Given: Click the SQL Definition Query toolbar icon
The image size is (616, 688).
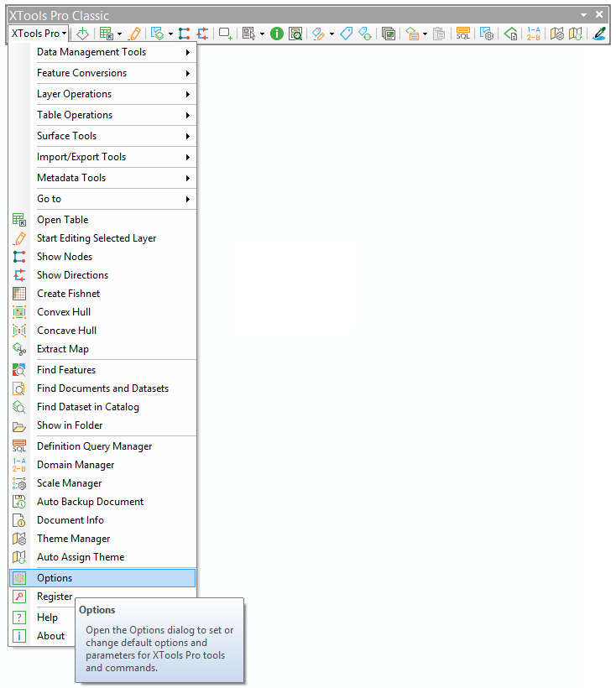Looking at the screenshot, I should click(x=463, y=34).
